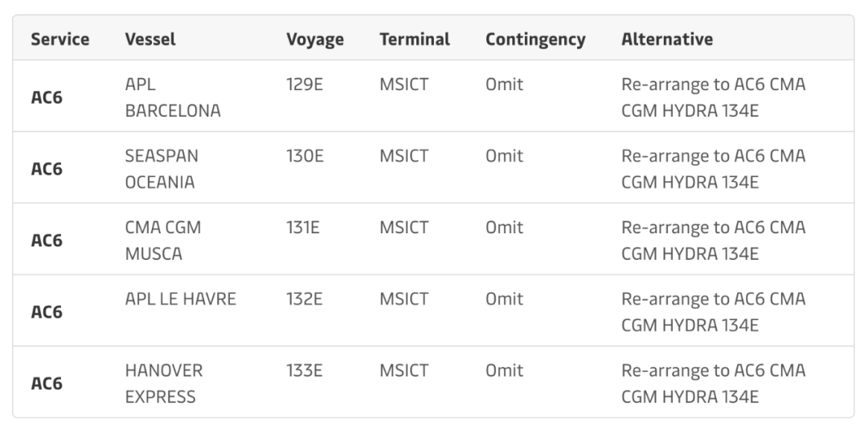Click the Service column header
Viewport: 868px width, 428px height.
60,39
